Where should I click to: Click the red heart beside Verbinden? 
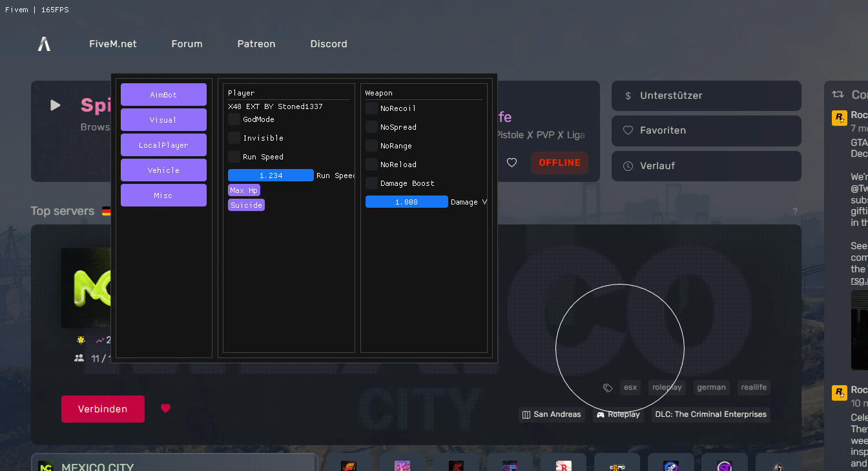[x=165, y=408]
